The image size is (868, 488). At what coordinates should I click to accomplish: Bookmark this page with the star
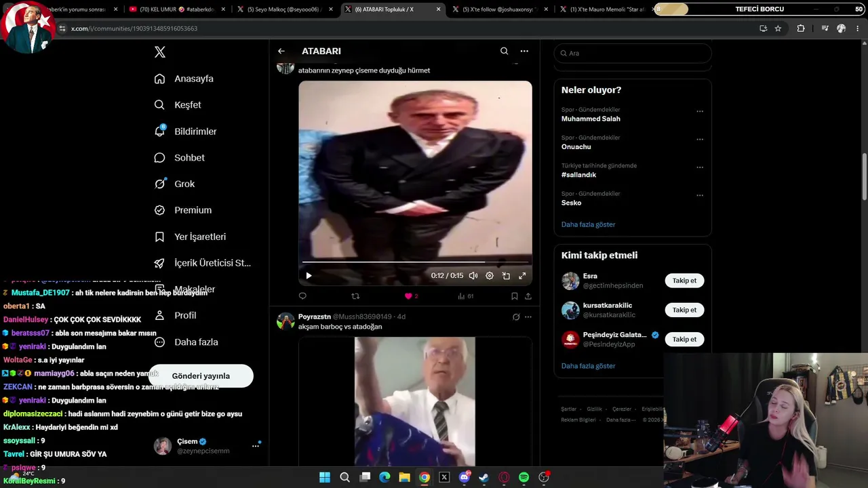click(x=778, y=28)
